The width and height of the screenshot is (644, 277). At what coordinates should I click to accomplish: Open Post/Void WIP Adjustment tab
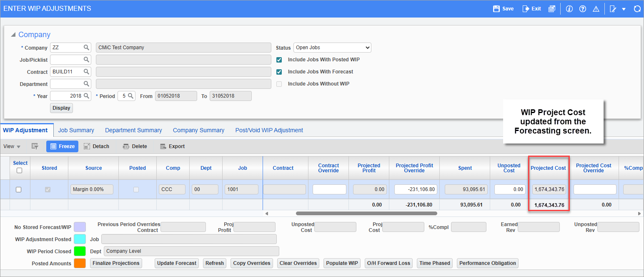[x=269, y=130]
